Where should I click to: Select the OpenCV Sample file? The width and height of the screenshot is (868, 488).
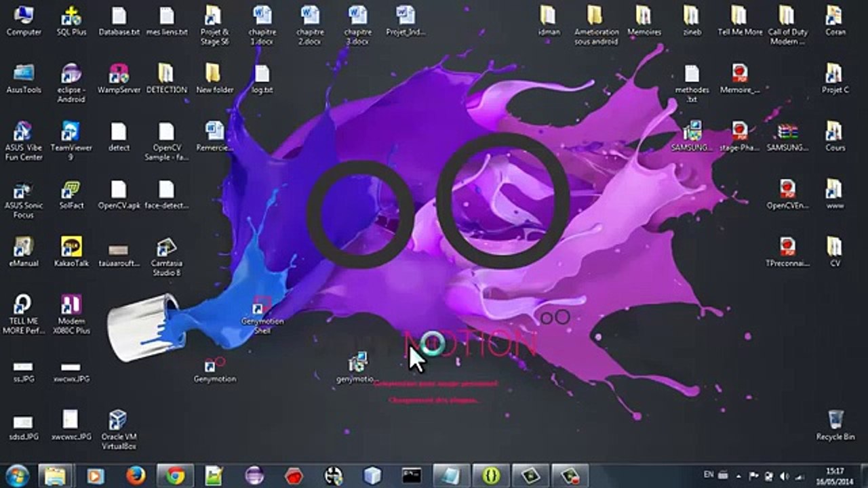166,141
